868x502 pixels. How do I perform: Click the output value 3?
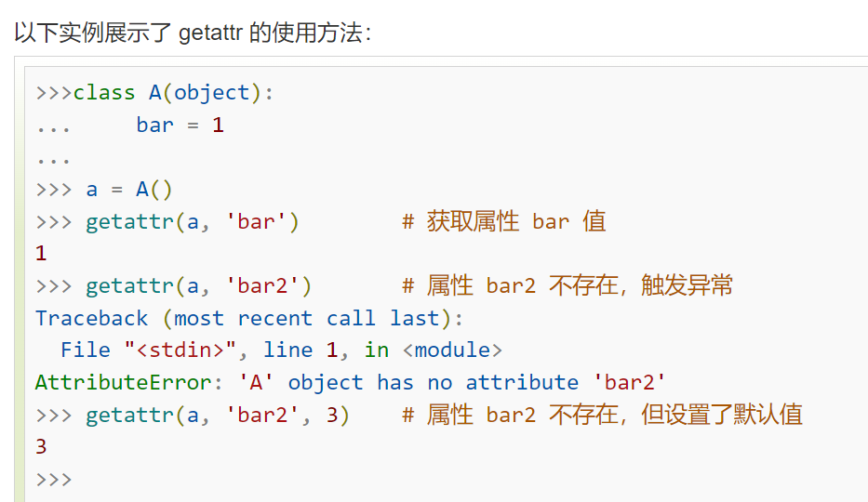click(x=41, y=447)
